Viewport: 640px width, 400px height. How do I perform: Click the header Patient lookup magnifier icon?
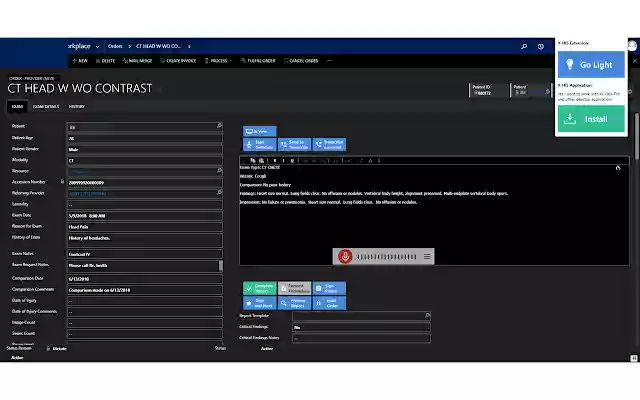pyautogui.click(x=547, y=92)
